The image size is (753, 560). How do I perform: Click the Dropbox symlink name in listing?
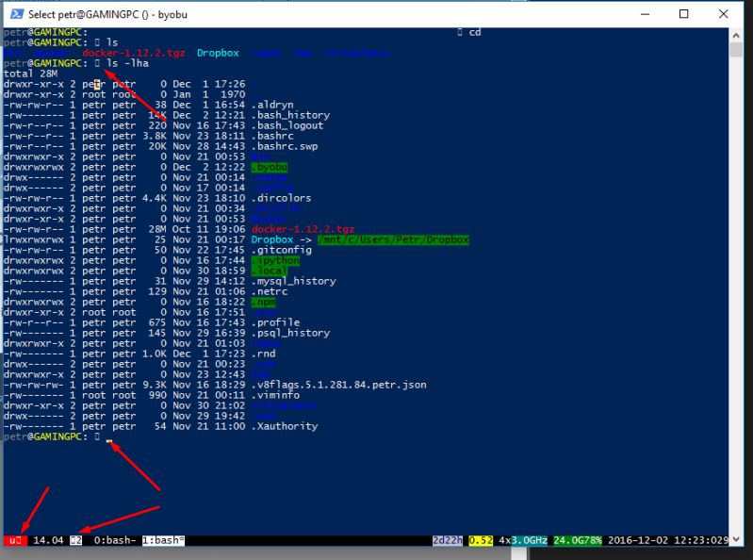[272, 239]
